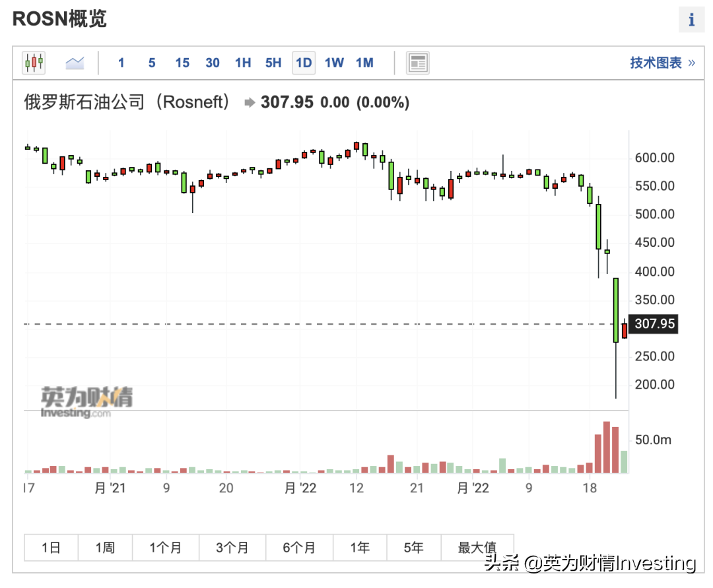The height and width of the screenshot is (588, 713).
Task: Set chart range to 5年
Action: 414,548
